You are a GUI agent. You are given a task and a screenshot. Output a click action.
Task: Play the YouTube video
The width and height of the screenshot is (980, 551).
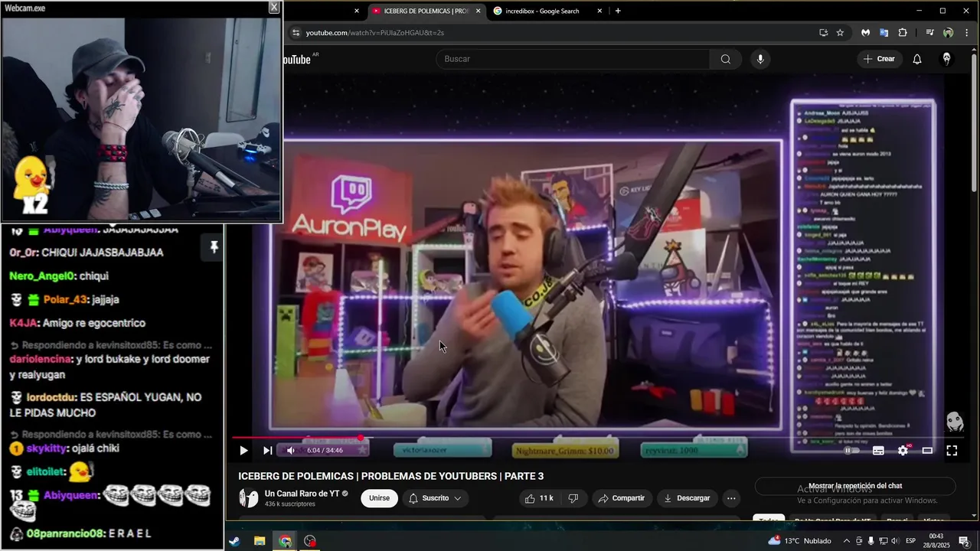(243, 451)
